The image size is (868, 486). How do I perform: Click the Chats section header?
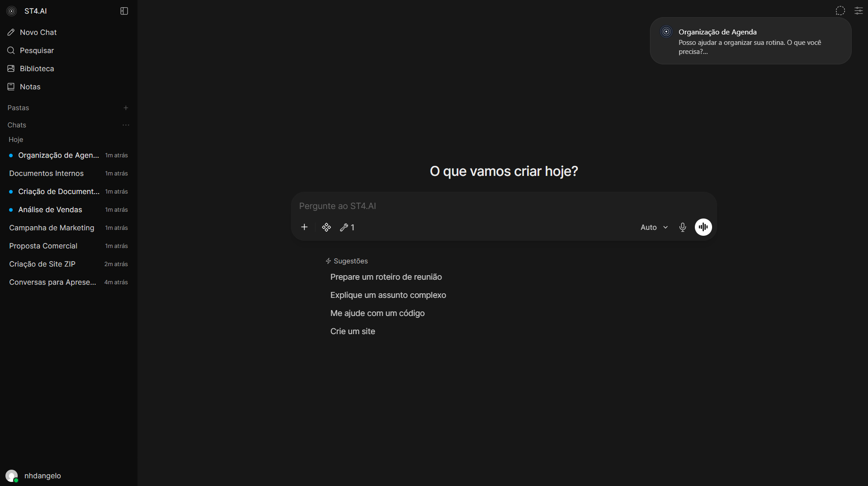click(17, 125)
